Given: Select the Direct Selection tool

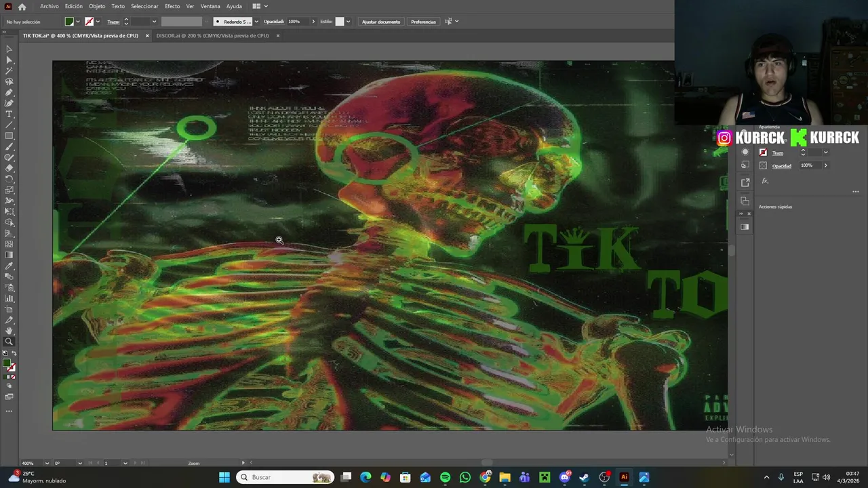Looking at the screenshot, I should [x=9, y=60].
